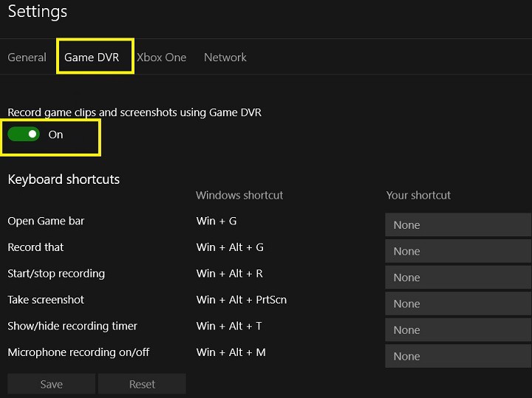Click the Win + Alt + R text
The image size is (532, 398).
click(x=230, y=274)
